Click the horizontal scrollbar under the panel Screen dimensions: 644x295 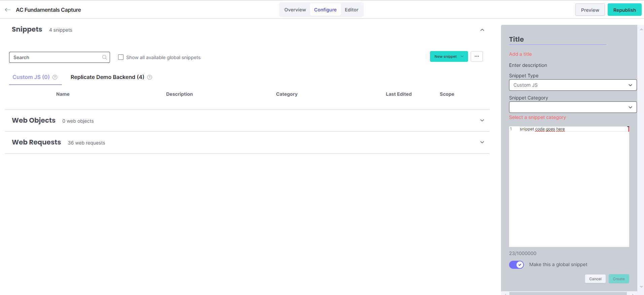coord(568,293)
